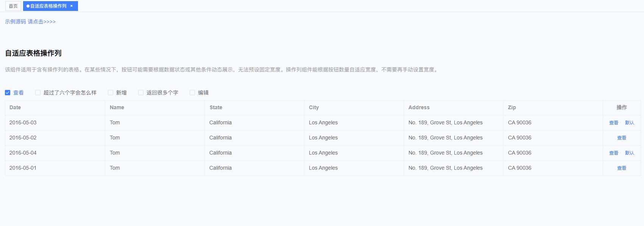Screen dimensions: 644x226
Task: Check the 新增 checkbox
Action: pyautogui.click(x=111, y=93)
